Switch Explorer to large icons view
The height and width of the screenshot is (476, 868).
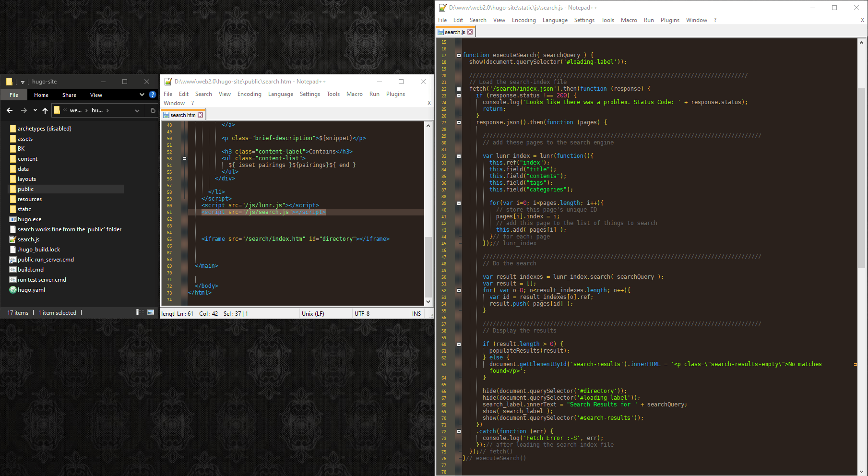pyautogui.click(x=151, y=312)
